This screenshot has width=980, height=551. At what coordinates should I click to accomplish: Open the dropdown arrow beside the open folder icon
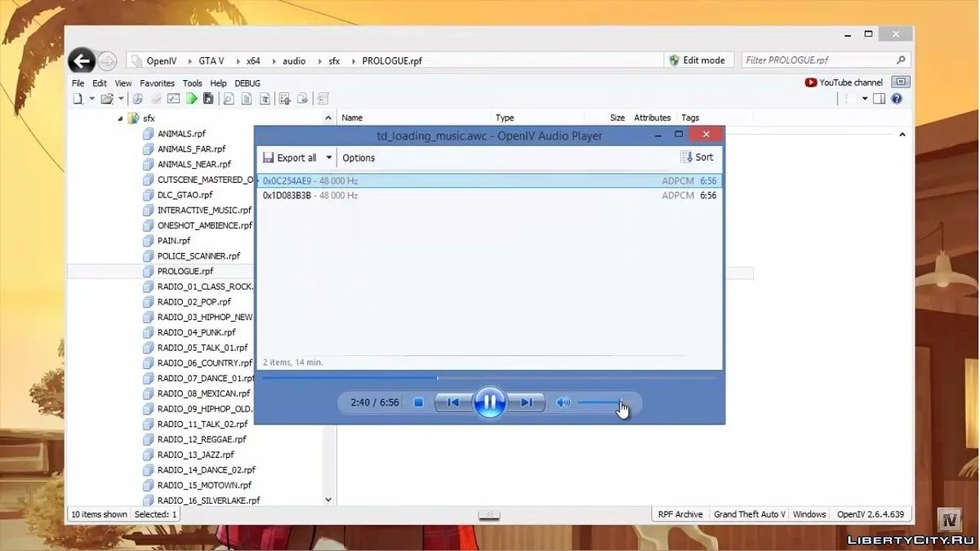[x=121, y=99]
